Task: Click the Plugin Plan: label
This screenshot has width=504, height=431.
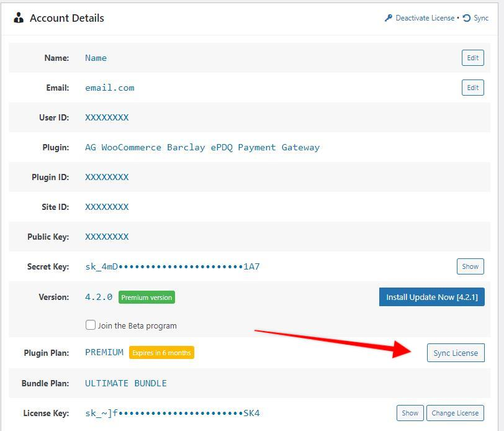Action: pyautogui.click(x=47, y=353)
